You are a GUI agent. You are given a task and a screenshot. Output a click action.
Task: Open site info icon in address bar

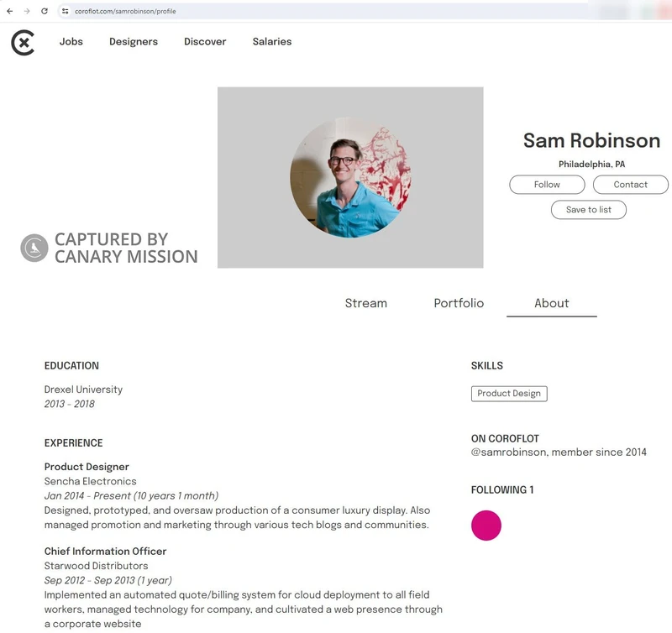[x=66, y=11]
